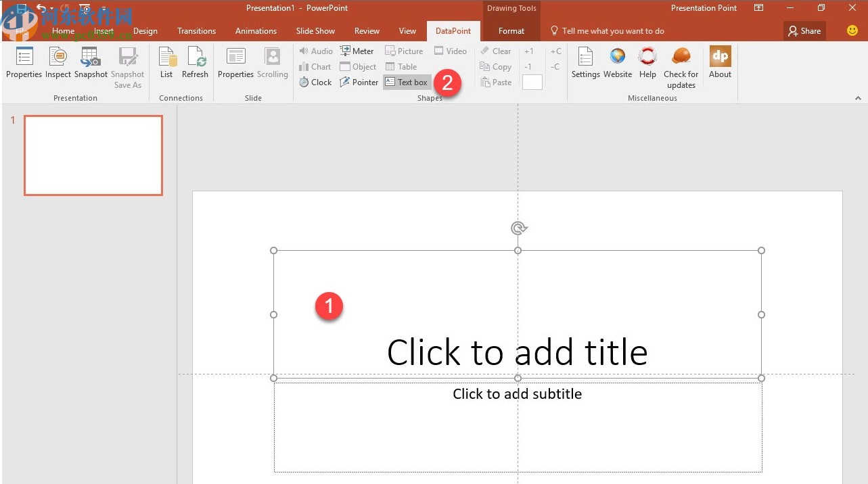
Task: Take a Snapshot of the presentation
Action: [91, 63]
